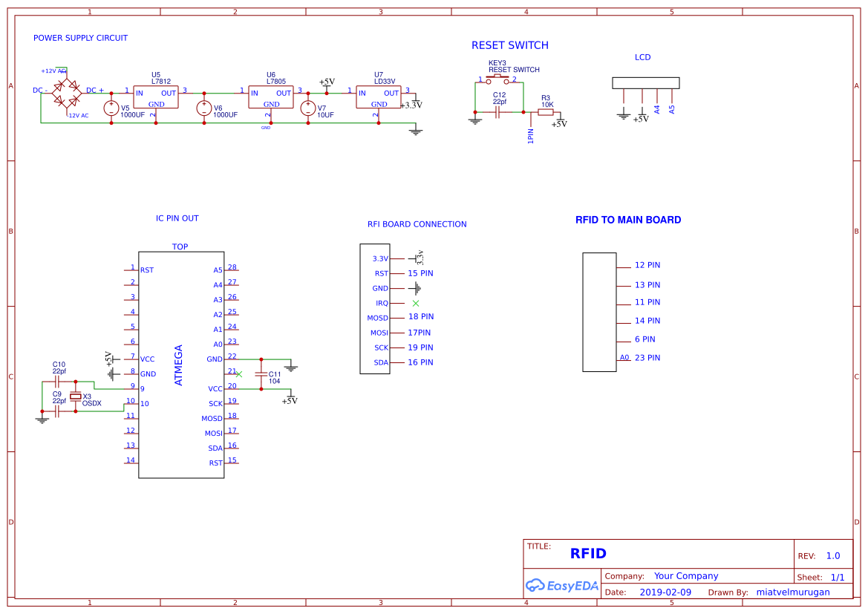The width and height of the screenshot is (868, 614).
Task: Select the no-connect X marker on IRQ
Action: click(416, 304)
